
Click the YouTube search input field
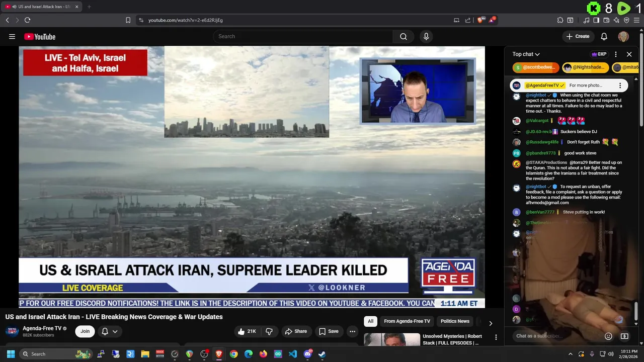coord(303,36)
